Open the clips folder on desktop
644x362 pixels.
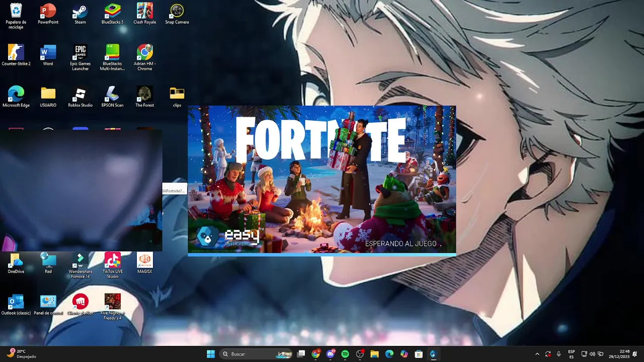point(177,97)
